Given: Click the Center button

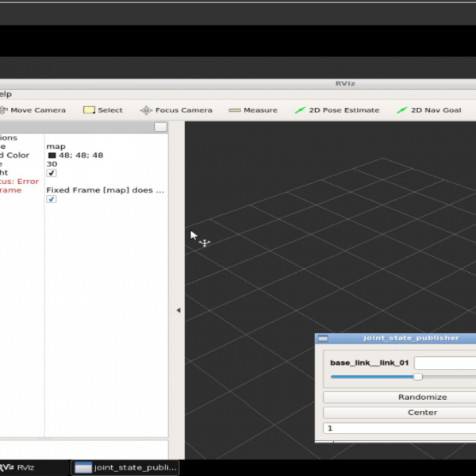Looking at the screenshot, I should coord(400,413).
